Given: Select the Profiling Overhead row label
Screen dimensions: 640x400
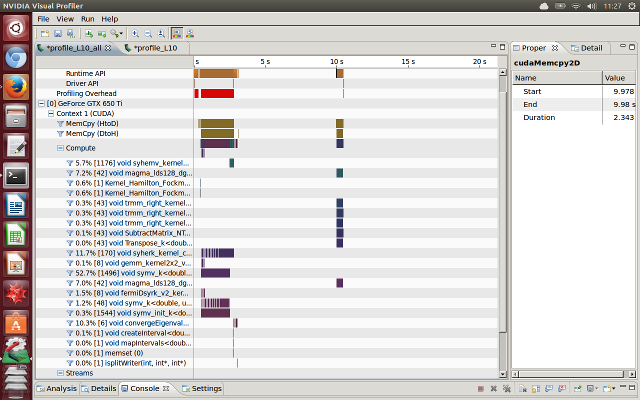Looking at the screenshot, I should [x=86, y=93].
